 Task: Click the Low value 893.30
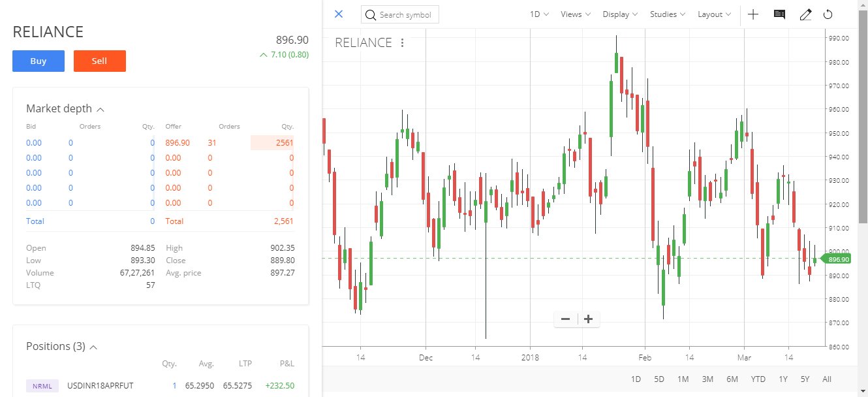(x=143, y=261)
